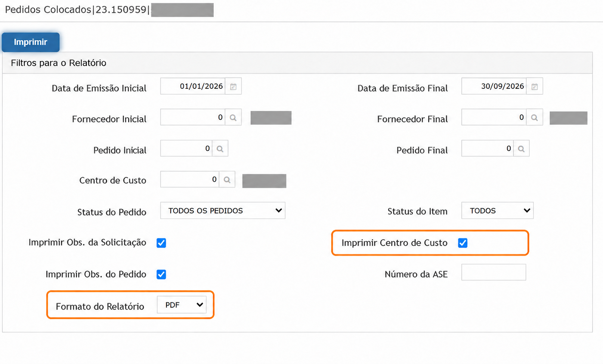Open Formato do Relatório PDF dropdown
Screen dimensions: 603x364
pyautogui.click(x=182, y=305)
